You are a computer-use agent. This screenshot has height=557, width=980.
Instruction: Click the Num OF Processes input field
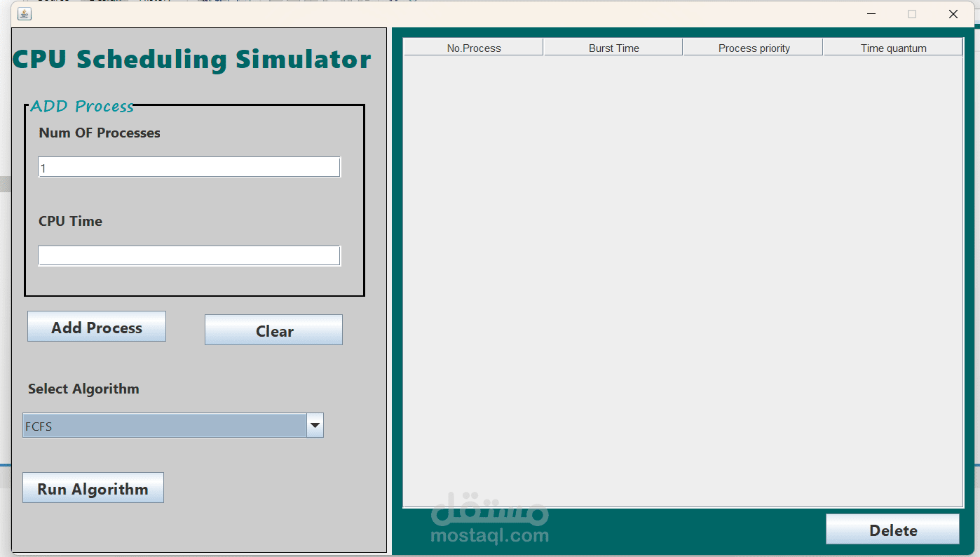189,166
